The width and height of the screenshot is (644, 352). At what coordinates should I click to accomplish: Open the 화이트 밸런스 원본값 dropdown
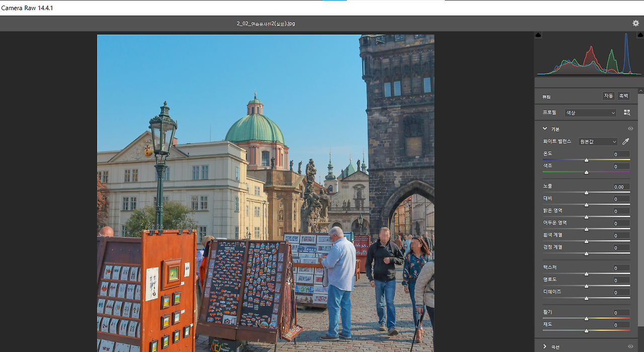(x=598, y=142)
